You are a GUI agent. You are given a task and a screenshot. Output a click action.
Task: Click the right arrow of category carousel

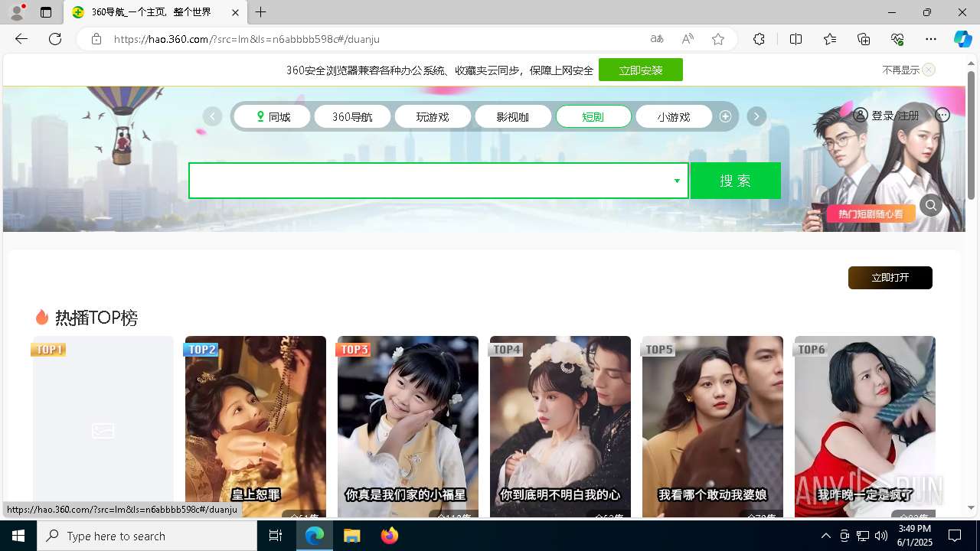pos(756,116)
